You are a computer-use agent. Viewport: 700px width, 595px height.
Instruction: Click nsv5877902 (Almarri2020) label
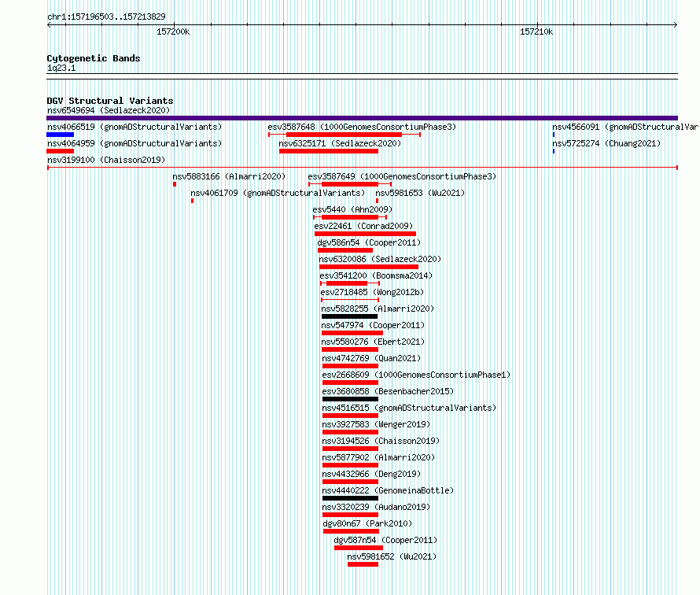click(378, 457)
